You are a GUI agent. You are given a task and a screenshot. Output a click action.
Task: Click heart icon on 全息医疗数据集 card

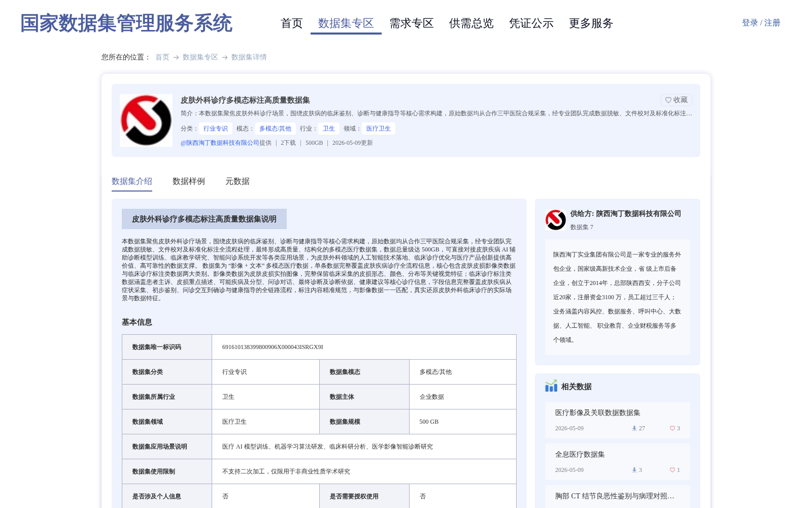(x=672, y=470)
